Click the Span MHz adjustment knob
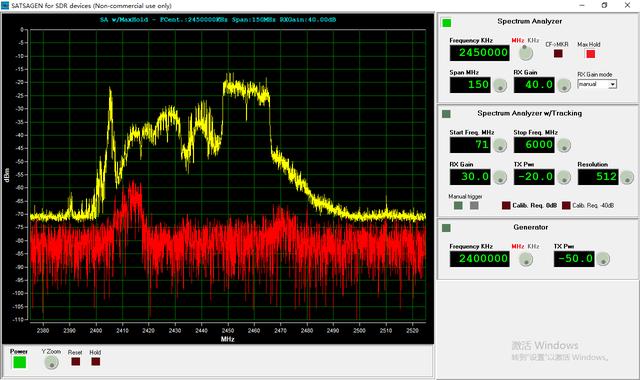This screenshot has height=380, width=640. [500, 85]
